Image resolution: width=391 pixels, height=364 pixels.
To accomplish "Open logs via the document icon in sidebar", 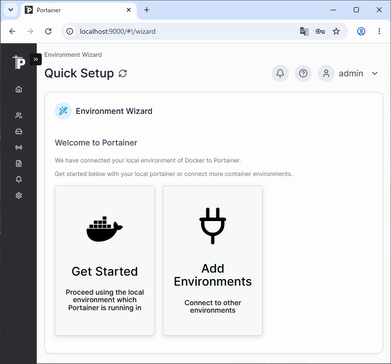I will coord(19,163).
